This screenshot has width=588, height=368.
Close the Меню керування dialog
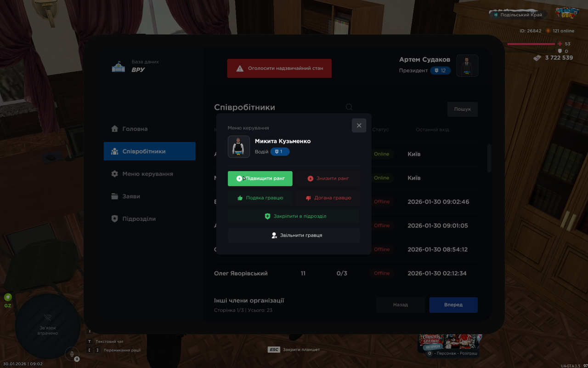359,126
